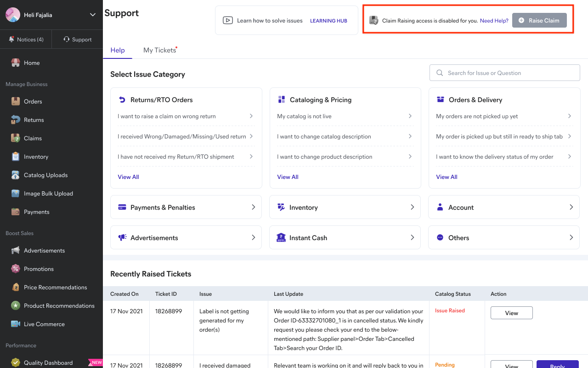Click the Learning Hub video play icon
Viewport: 588px width, 368px height.
[227, 20]
